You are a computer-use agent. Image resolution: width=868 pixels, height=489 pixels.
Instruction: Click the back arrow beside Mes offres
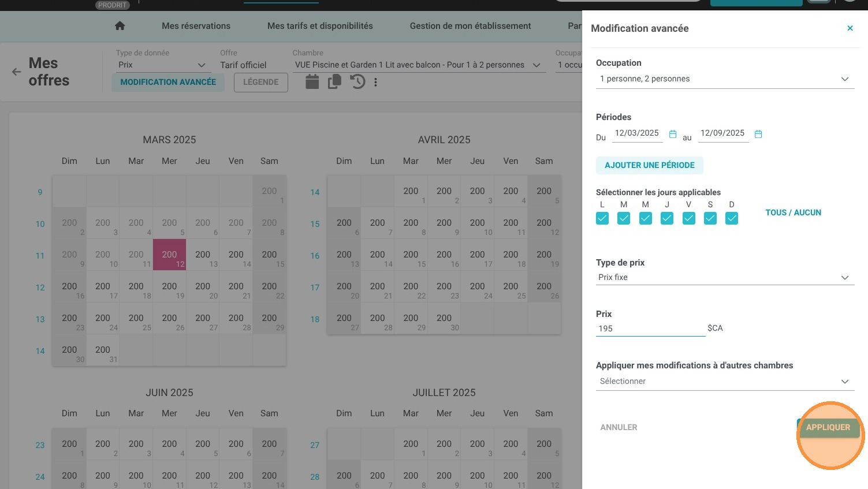tap(16, 72)
